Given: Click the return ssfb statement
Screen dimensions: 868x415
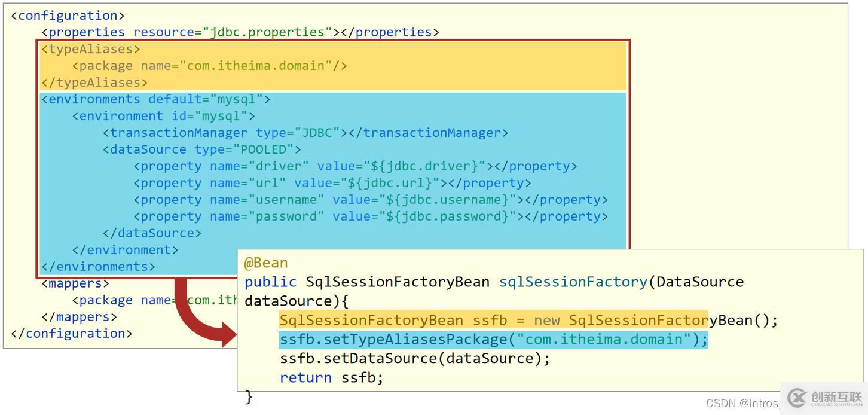Looking at the screenshot, I should pyautogui.click(x=331, y=377).
